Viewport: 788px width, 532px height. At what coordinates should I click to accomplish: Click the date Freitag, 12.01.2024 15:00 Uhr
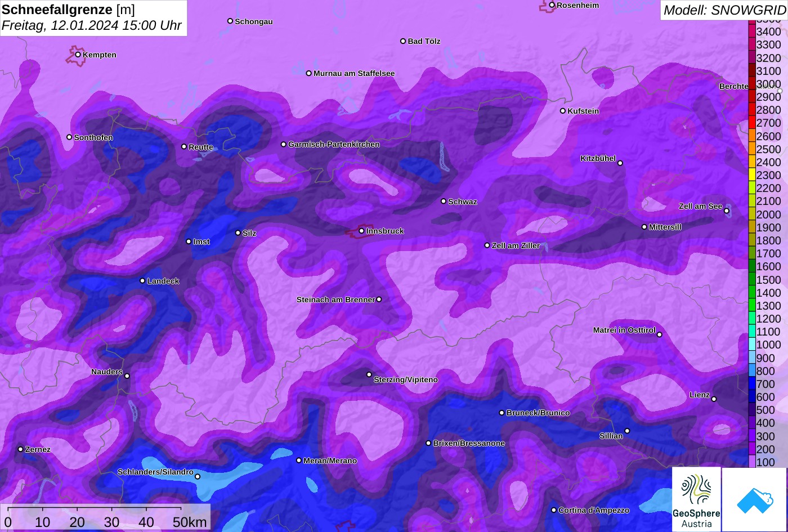(92, 25)
